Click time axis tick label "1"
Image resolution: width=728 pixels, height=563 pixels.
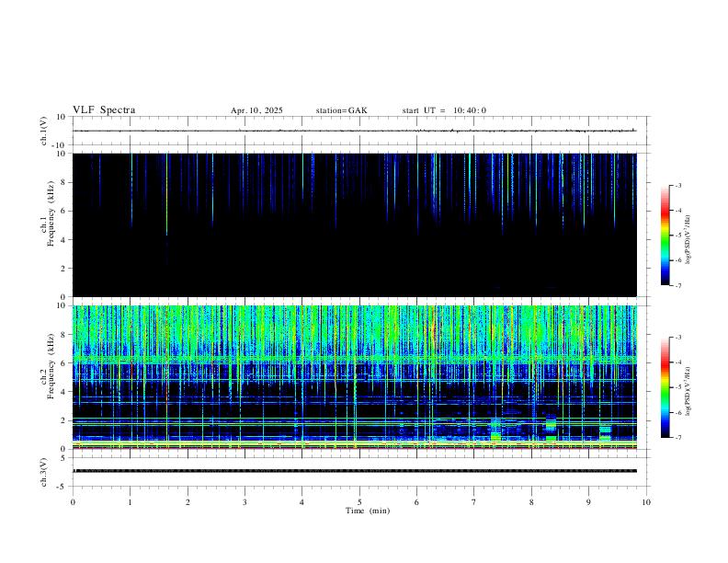point(130,502)
